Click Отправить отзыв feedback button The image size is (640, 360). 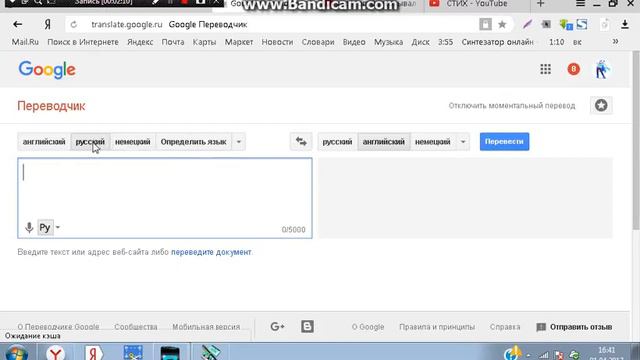coord(574,327)
